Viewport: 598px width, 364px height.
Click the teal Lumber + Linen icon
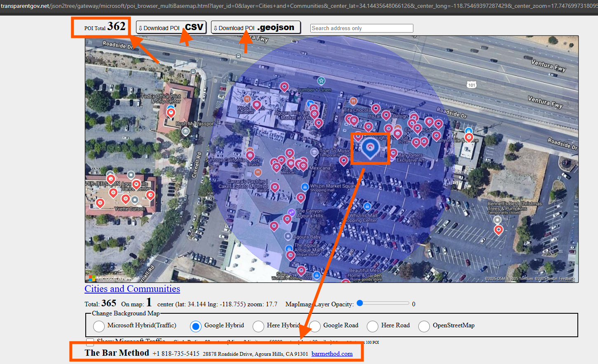[x=321, y=81]
